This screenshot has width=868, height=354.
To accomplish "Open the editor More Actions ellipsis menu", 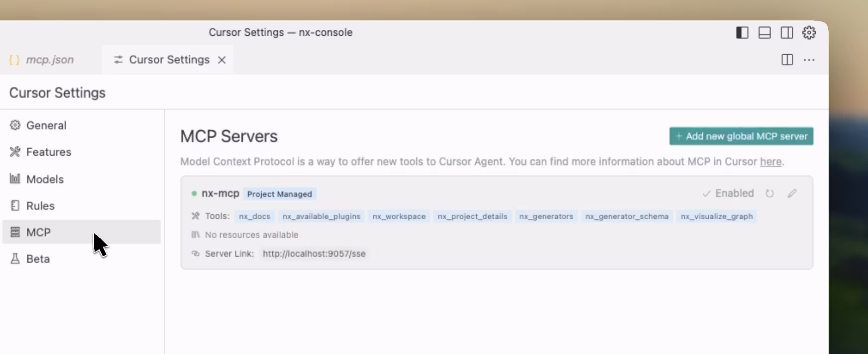I will [x=809, y=60].
